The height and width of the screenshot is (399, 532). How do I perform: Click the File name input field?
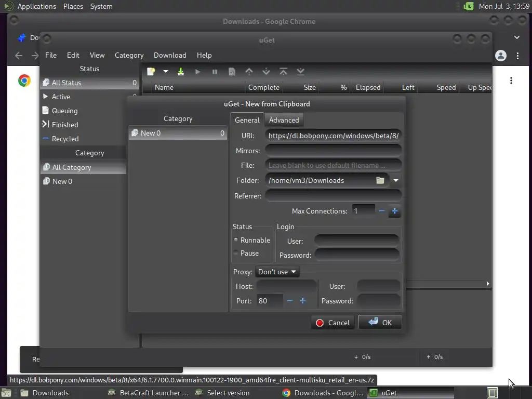[333, 165]
